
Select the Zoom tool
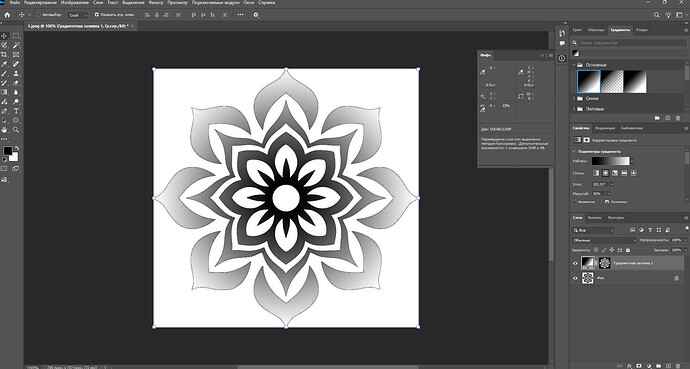tap(16, 130)
